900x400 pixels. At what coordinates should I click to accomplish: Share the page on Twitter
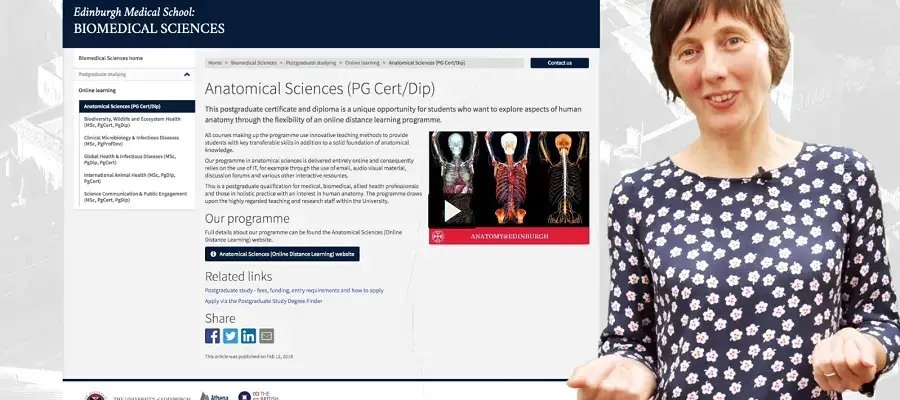click(230, 336)
